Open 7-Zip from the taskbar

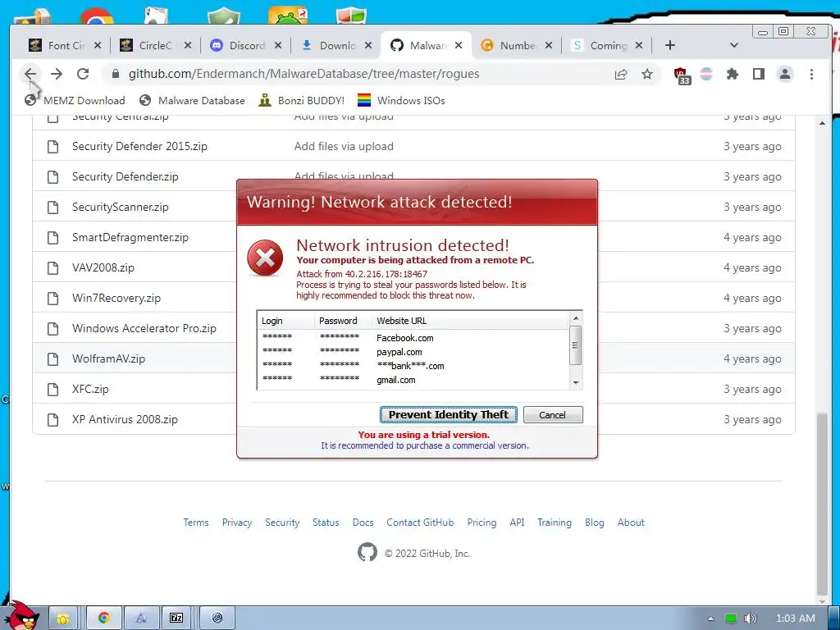(176, 619)
